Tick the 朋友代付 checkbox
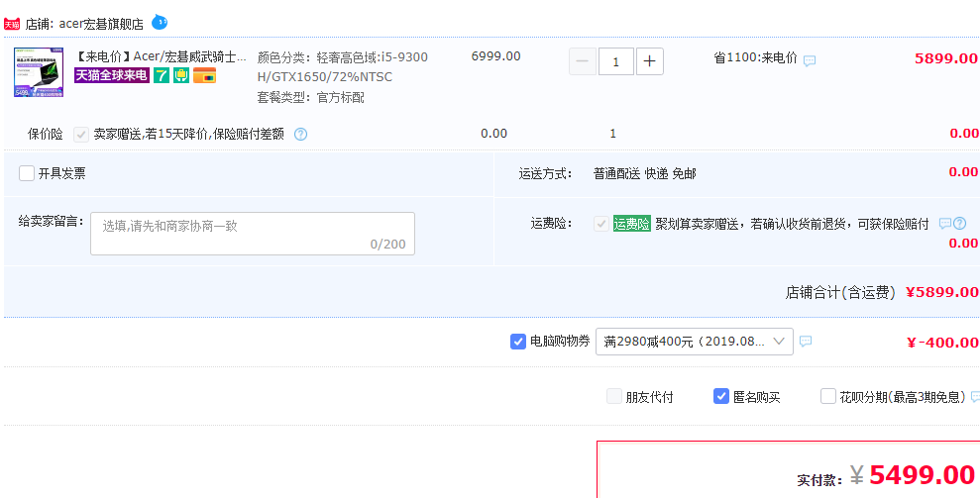This screenshot has width=980, height=498. pyautogui.click(x=614, y=396)
